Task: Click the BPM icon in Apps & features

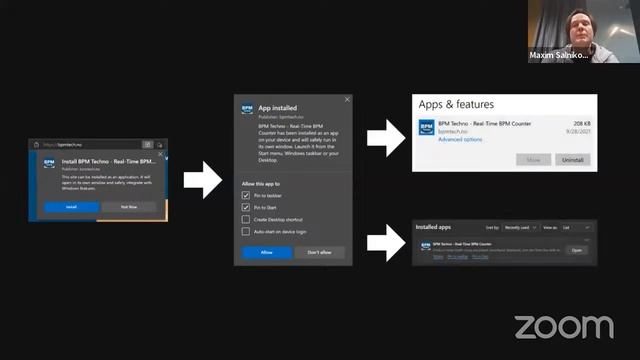Action: click(427, 127)
